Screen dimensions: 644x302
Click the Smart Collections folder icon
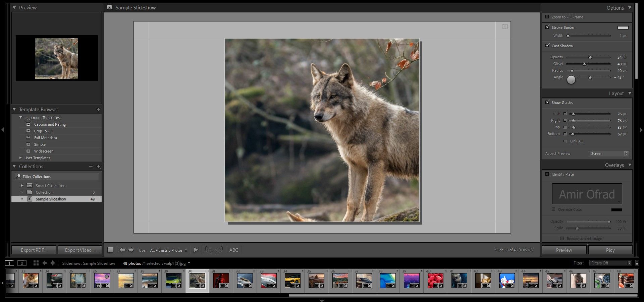30,186
